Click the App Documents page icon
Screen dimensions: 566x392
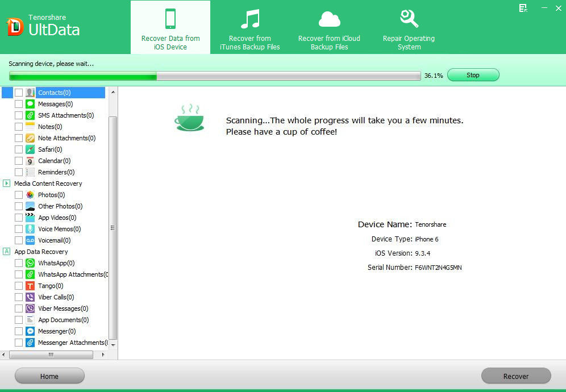tap(30, 320)
